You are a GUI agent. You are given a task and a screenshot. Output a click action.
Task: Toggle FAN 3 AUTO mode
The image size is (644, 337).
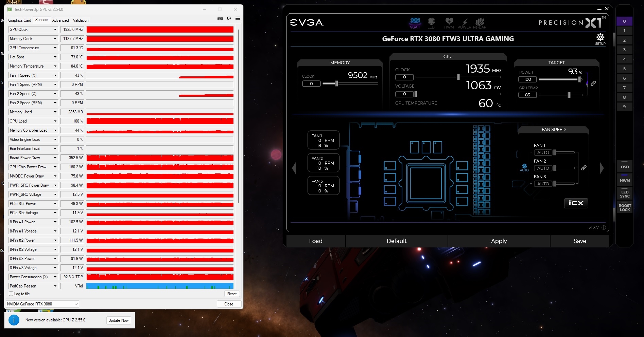tap(543, 184)
